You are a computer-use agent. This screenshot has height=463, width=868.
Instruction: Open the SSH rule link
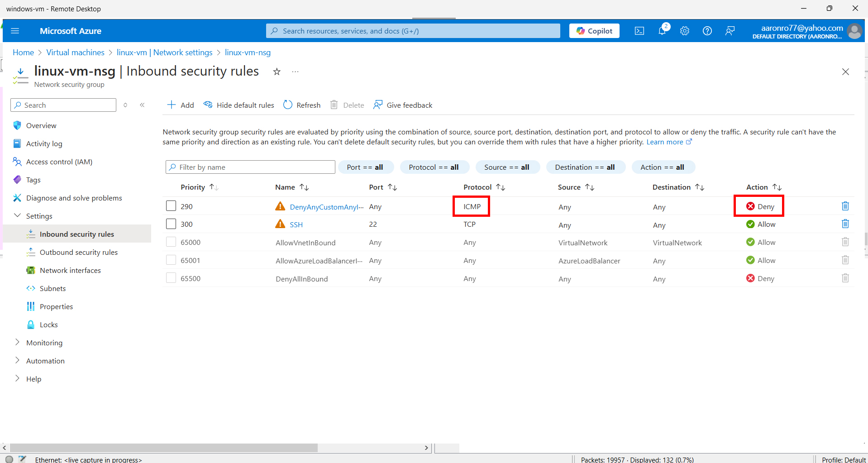coord(296,224)
